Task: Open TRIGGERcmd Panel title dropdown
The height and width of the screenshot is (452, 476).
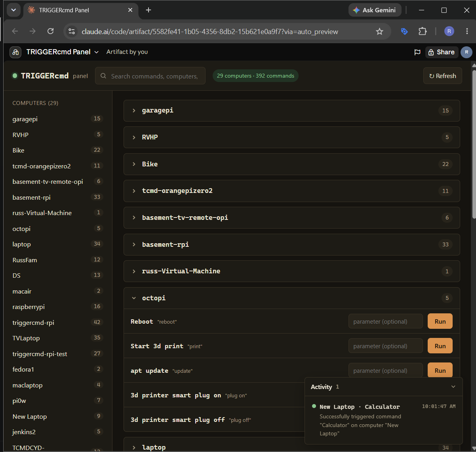Action: [x=62, y=52]
